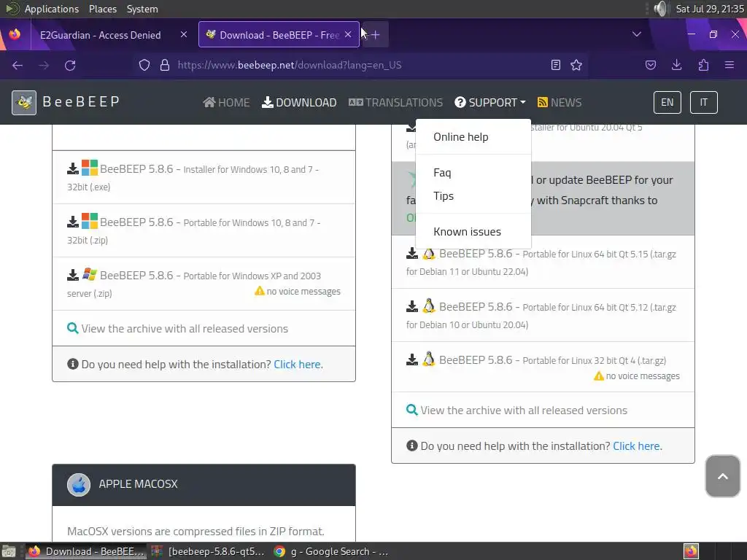Click the Windows XP flag logo icon
This screenshot has width=747, height=560.
click(90, 274)
